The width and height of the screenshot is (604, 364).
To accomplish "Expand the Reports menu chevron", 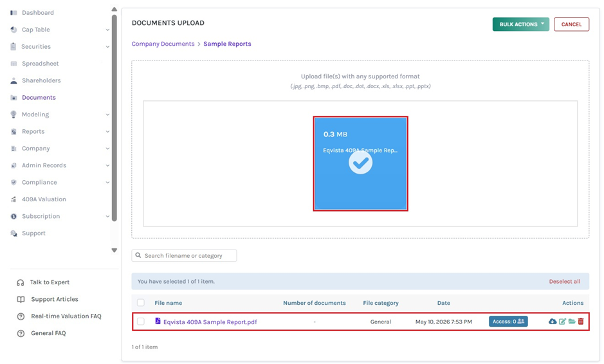I will point(107,131).
